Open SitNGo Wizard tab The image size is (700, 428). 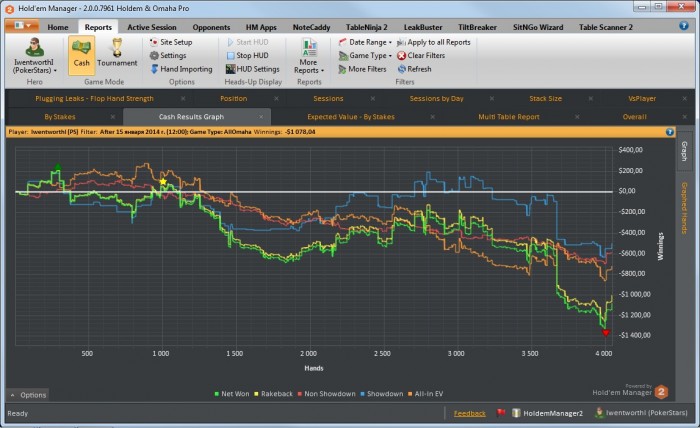click(538, 27)
